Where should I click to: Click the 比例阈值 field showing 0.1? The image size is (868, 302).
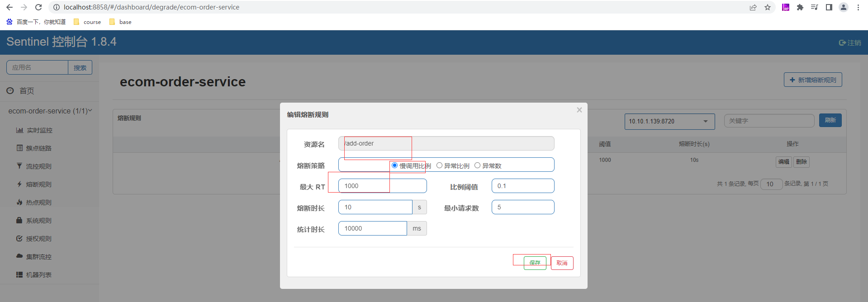pos(523,186)
